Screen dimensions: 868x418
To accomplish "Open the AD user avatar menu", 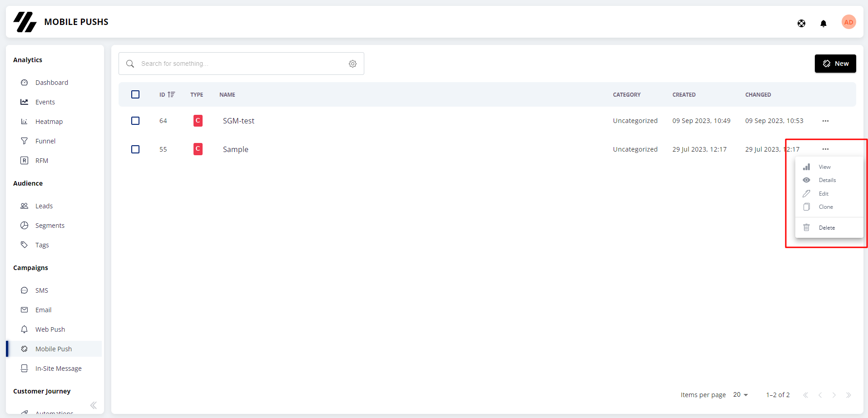I will click(848, 22).
